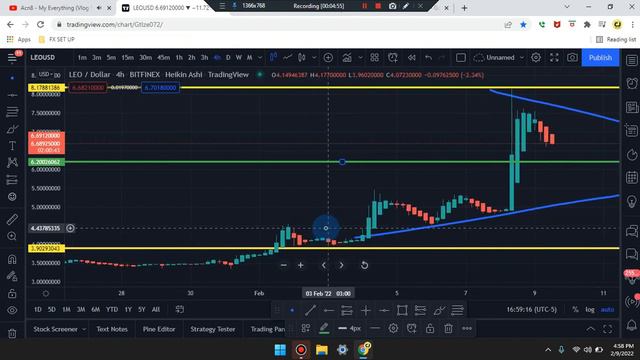Select layout setup square icon
Image resolution: width=640 pixels, height=360 pixels.
[461, 58]
